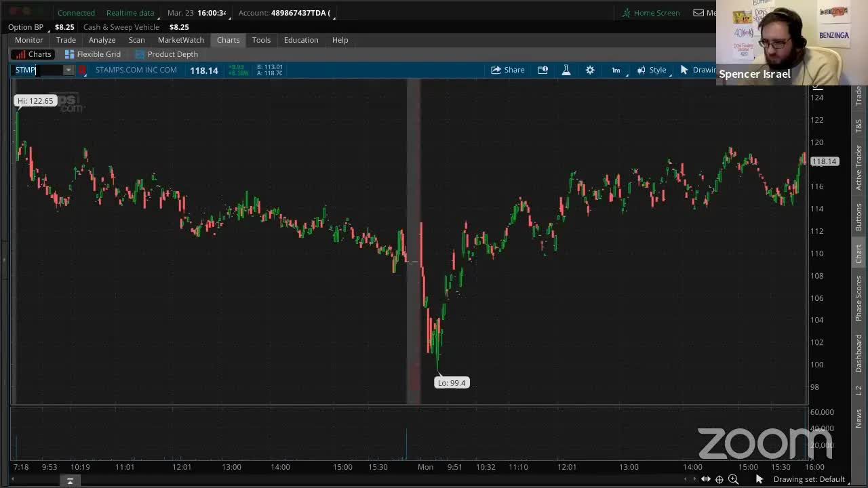This screenshot has height=488, width=868.
Task: Click the 9:51 time axis label
Action: click(x=454, y=467)
